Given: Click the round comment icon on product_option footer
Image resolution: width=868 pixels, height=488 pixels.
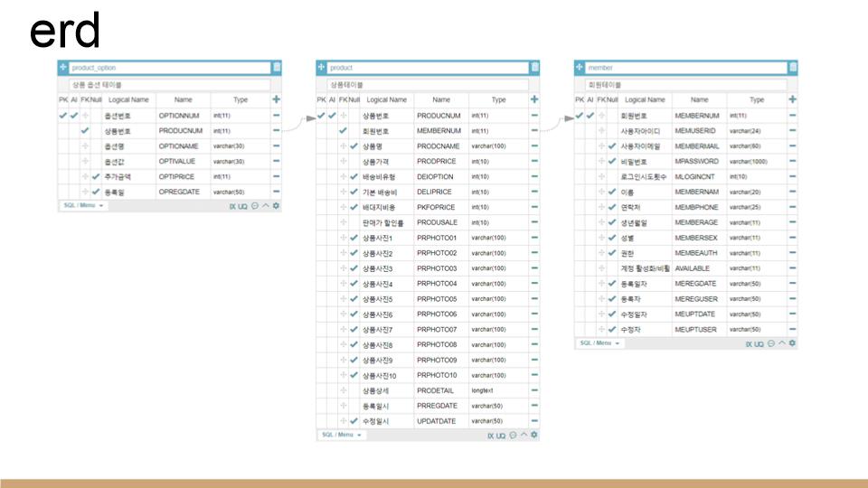Looking at the screenshot, I should click(x=255, y=206).
